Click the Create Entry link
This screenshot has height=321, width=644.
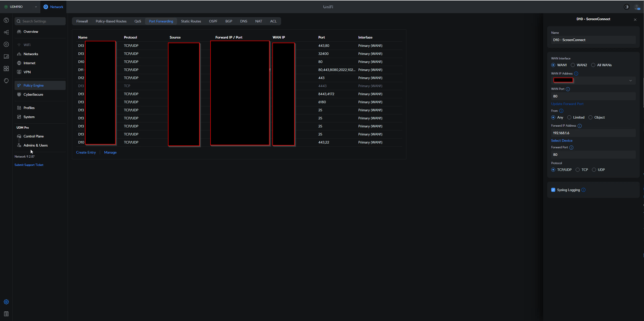tap(86, 152)
